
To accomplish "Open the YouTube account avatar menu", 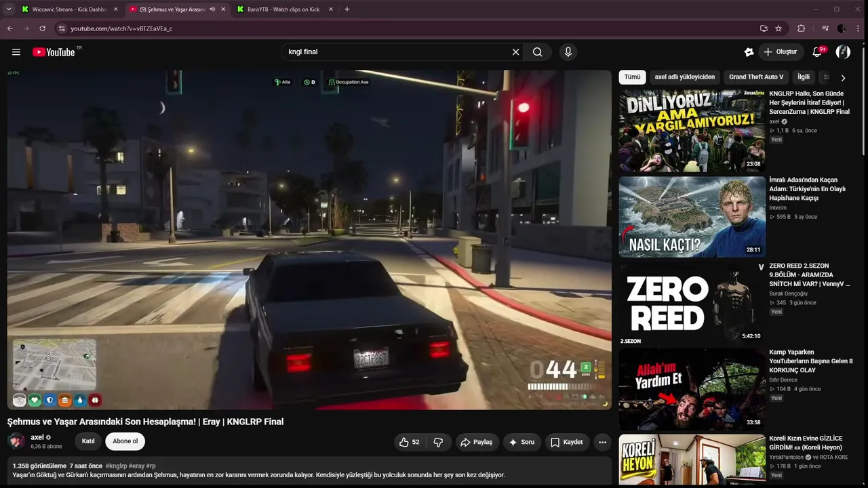I will [x=843, y=52].
